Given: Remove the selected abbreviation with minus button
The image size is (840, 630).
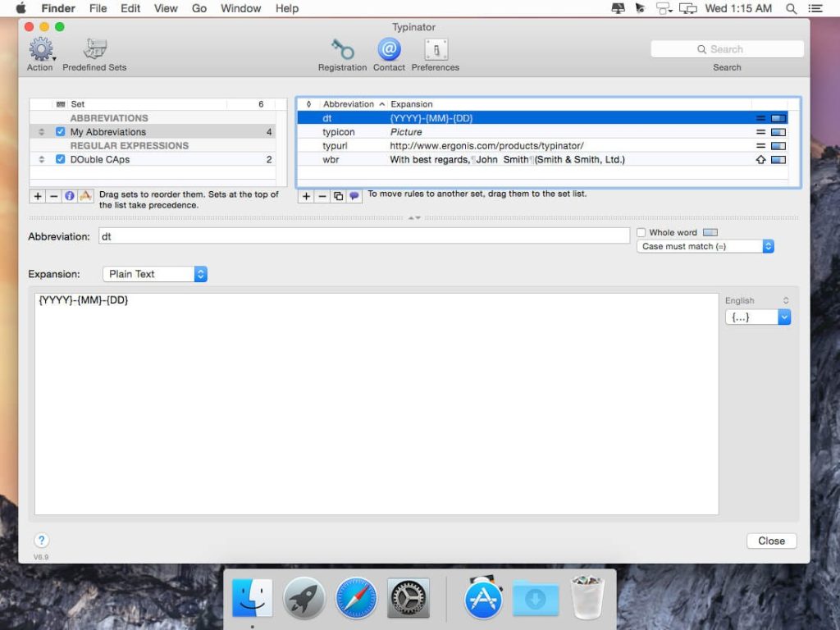Looking at the screenshot, I should 322,196.
